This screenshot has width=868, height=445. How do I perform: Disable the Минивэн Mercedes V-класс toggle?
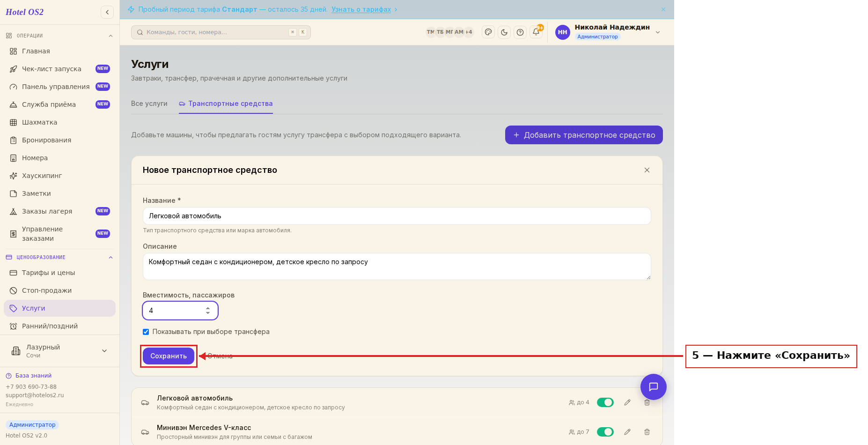point(605,432)
